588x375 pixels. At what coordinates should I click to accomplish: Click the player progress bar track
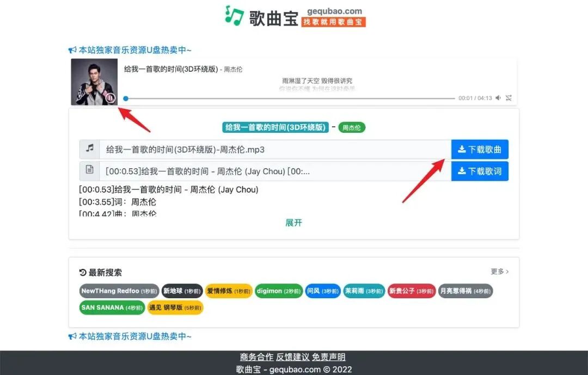[290, 99]
